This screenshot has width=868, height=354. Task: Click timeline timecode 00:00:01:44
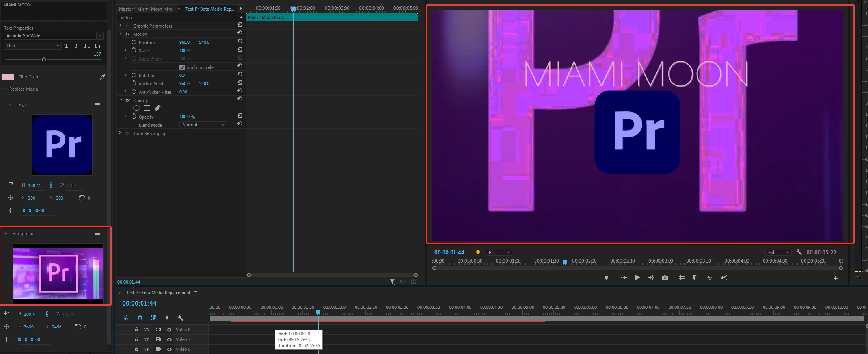point(139,303)
